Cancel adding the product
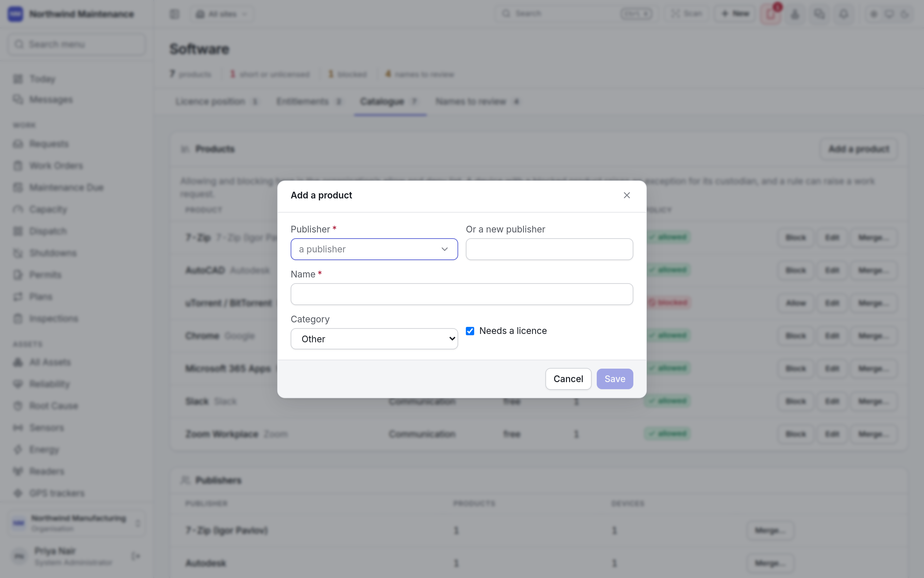This screenshot has height=578, width=924. pos(568,379)
